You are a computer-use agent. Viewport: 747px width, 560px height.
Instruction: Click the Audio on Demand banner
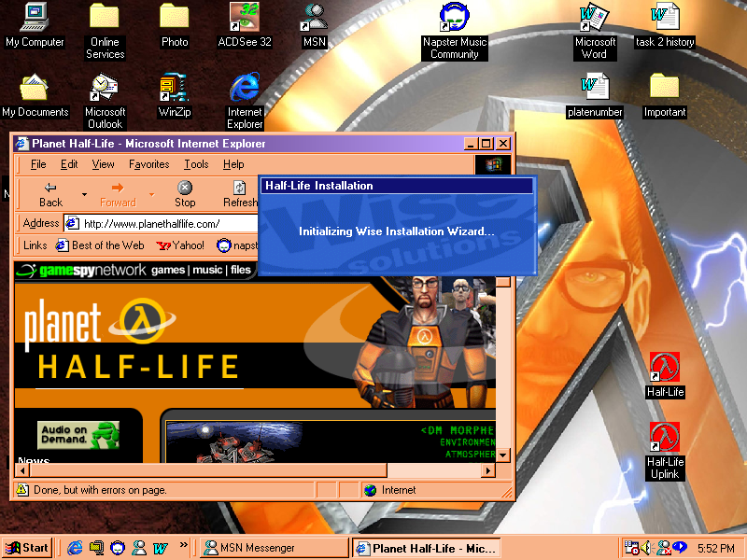pos(78,435)
